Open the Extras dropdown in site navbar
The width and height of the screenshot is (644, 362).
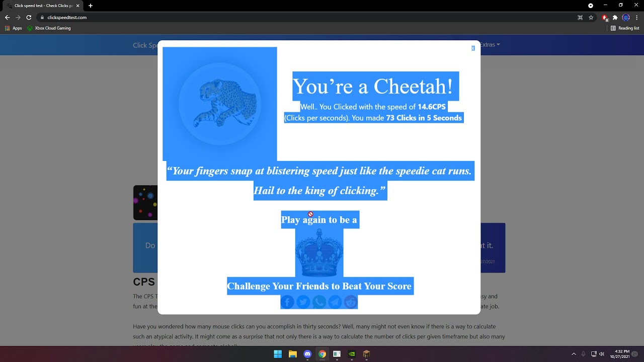tap(490, 45)
